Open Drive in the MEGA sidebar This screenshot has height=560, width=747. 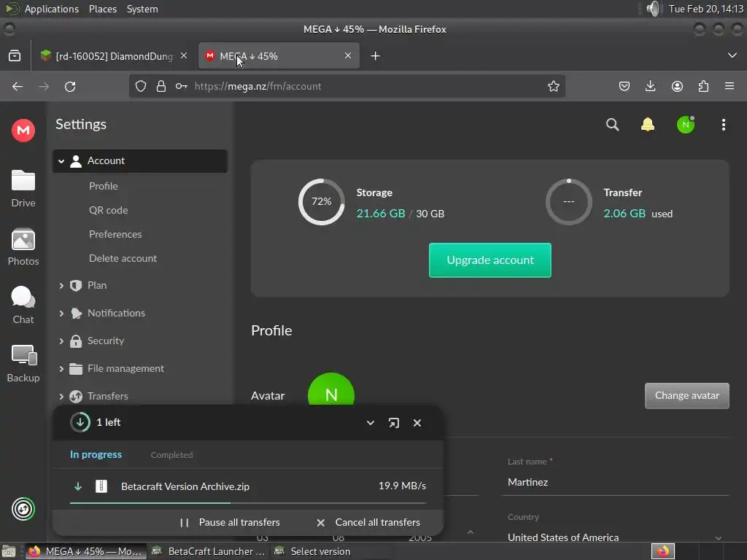[x=23, y=189]
